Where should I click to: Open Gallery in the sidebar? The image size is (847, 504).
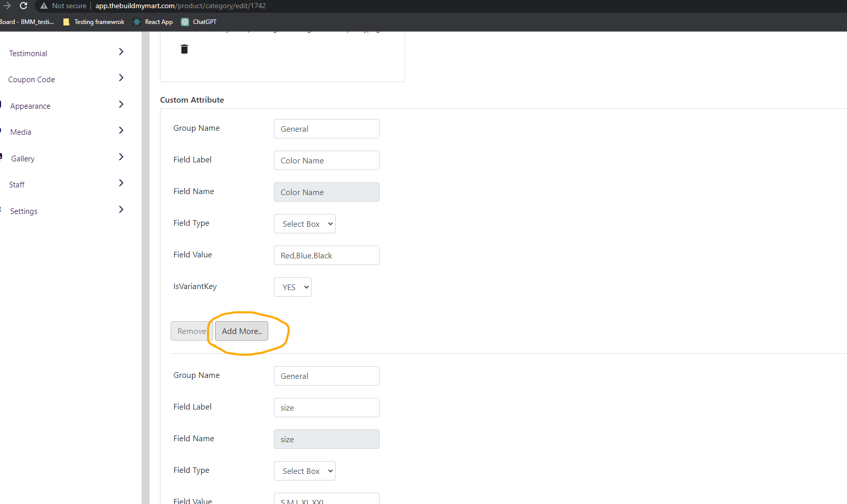(x=23, y=159)
